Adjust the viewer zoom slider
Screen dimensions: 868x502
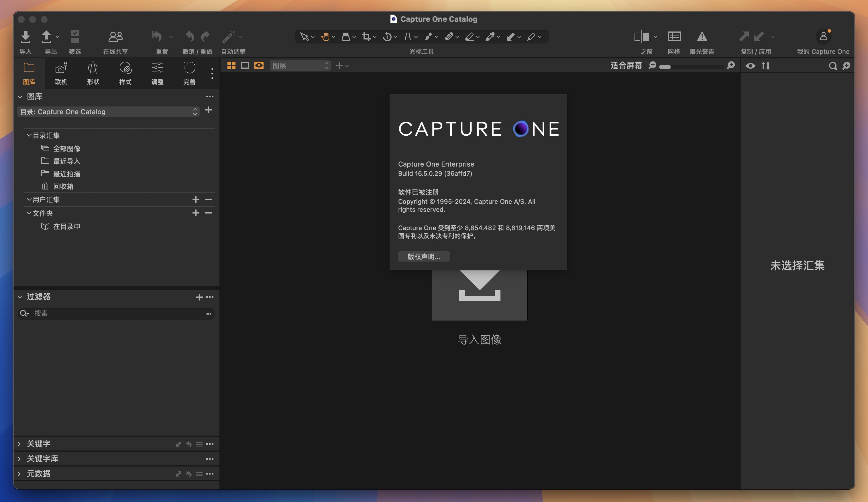click(x=691, y=67)
